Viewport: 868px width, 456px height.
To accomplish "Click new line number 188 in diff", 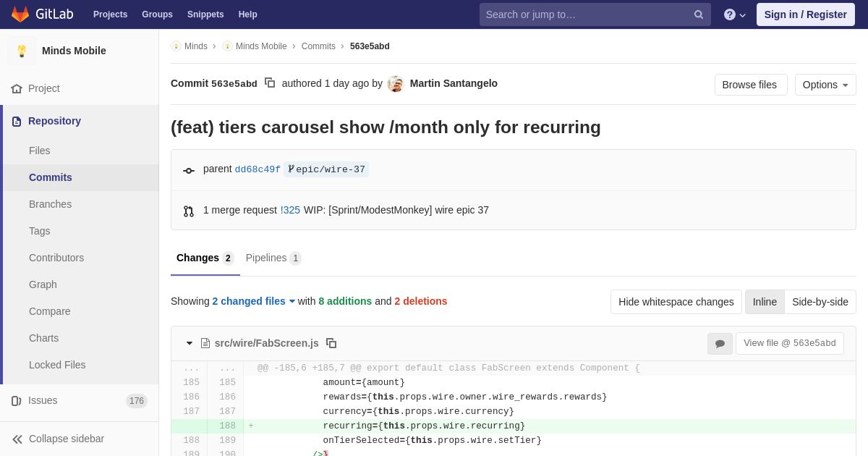I will 227,426.
